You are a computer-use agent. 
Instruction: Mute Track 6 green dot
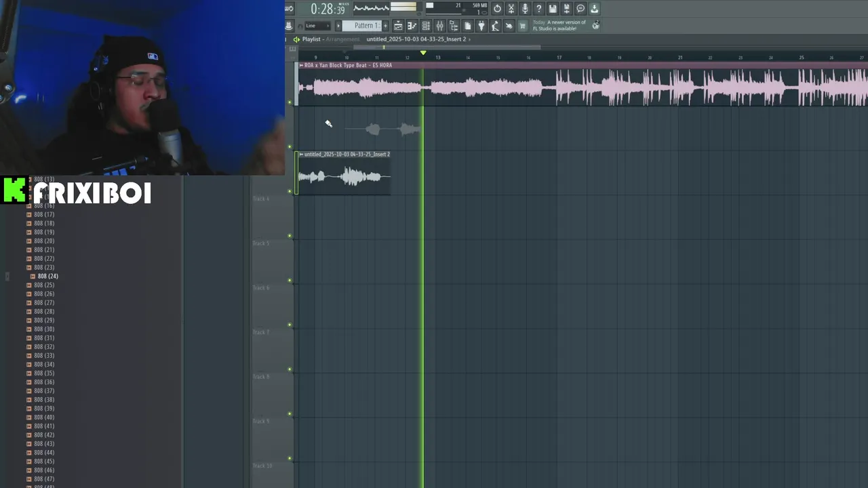coord(290,325)
